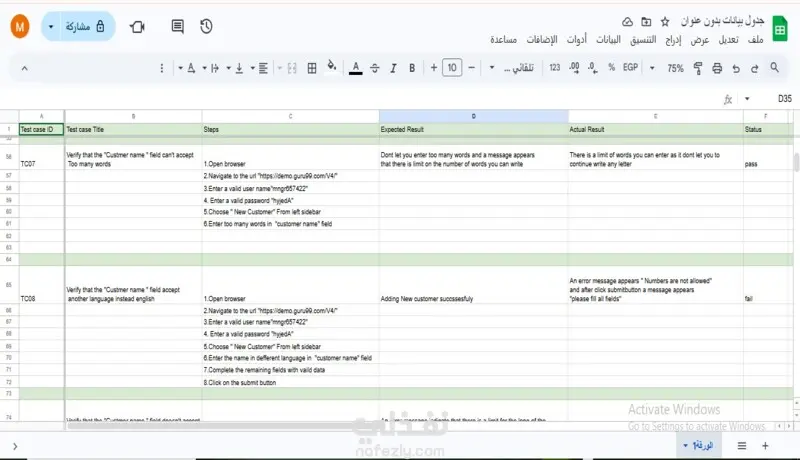Screen dimensions: 800x460
Task: Click the print icon in toolbar
Action: coord(717,68)
